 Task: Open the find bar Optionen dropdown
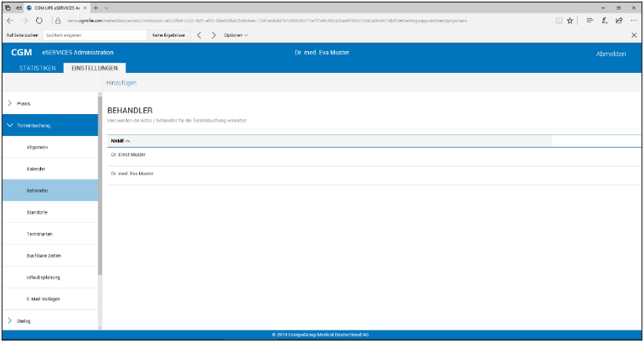[x=236, y=35]
